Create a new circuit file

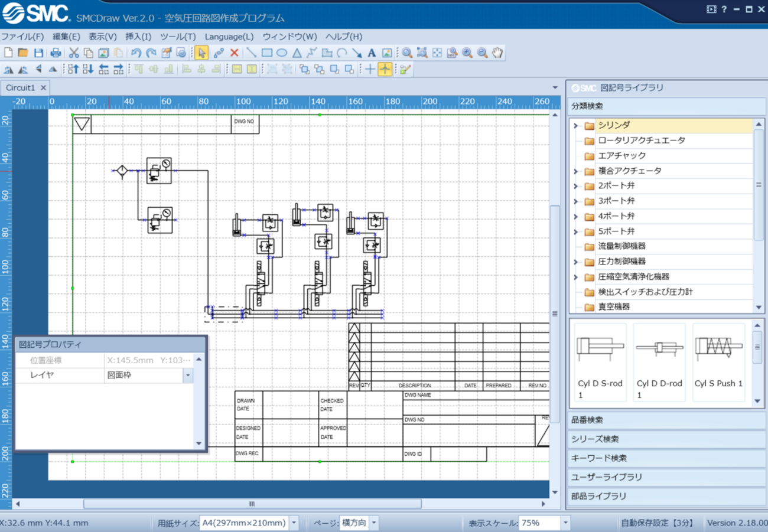pos(8,53)
